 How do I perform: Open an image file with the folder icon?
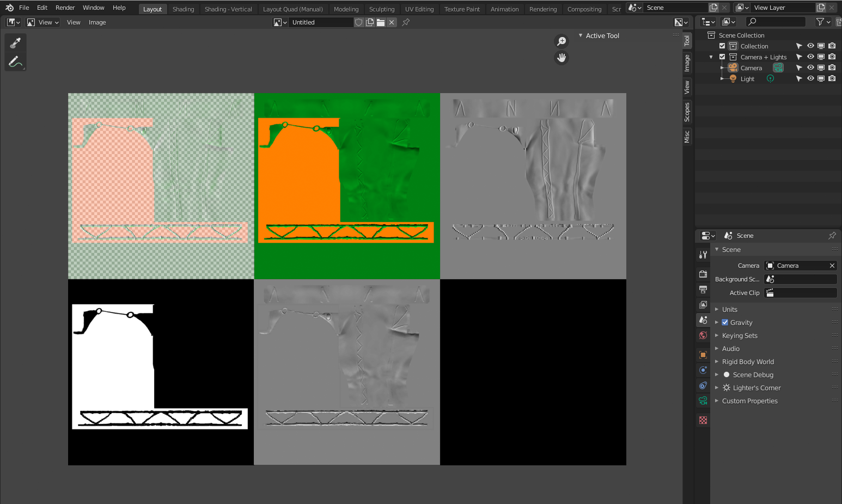[x=381, y=22]
